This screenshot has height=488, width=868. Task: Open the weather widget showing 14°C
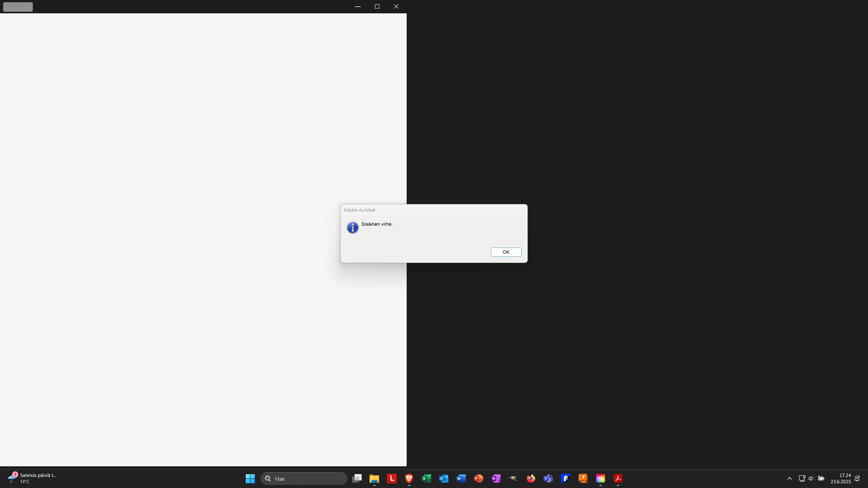pyautogui.click(x=32, y=478)
